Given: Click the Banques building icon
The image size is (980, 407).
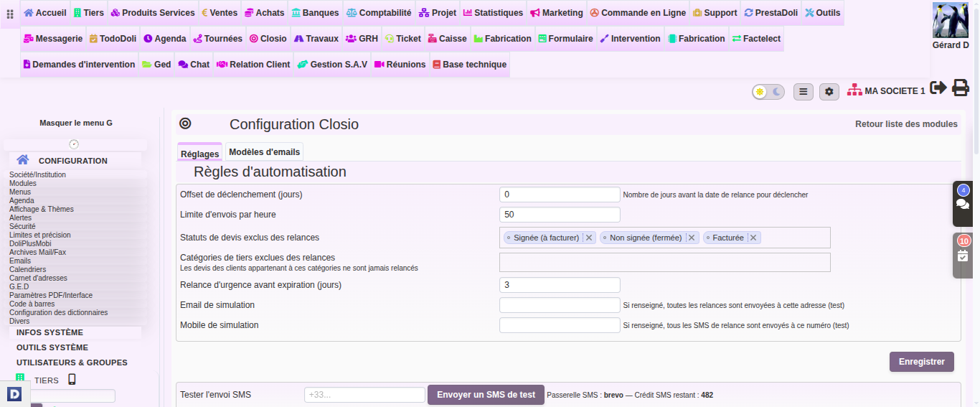Looking at the screenshot, I should (x=296, y=13).
